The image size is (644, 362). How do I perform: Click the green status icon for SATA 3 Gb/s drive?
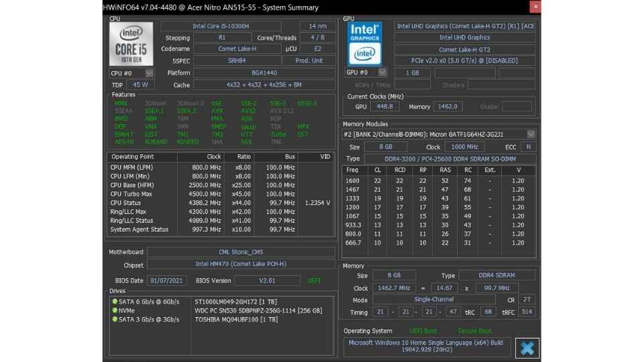point(115,319)
